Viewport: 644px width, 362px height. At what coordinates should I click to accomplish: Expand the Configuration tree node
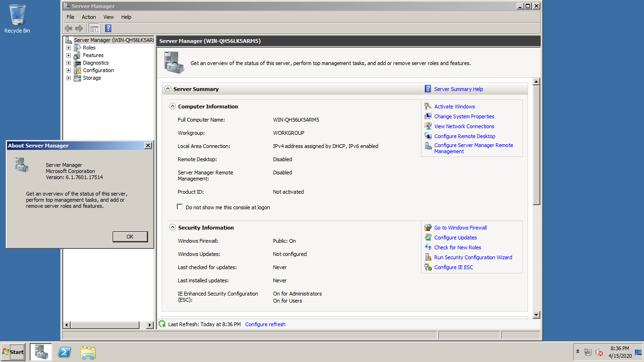coord(68,70)
